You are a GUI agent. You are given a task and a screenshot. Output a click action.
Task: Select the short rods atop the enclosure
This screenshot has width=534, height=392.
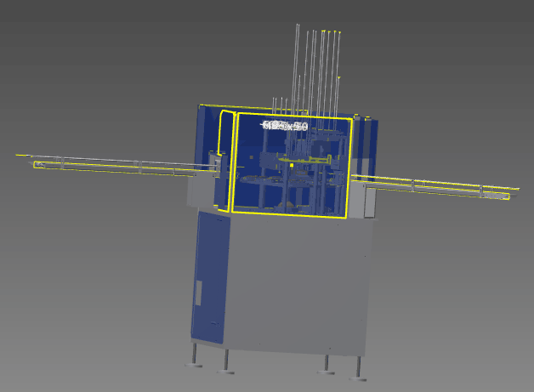click(281, 105)
